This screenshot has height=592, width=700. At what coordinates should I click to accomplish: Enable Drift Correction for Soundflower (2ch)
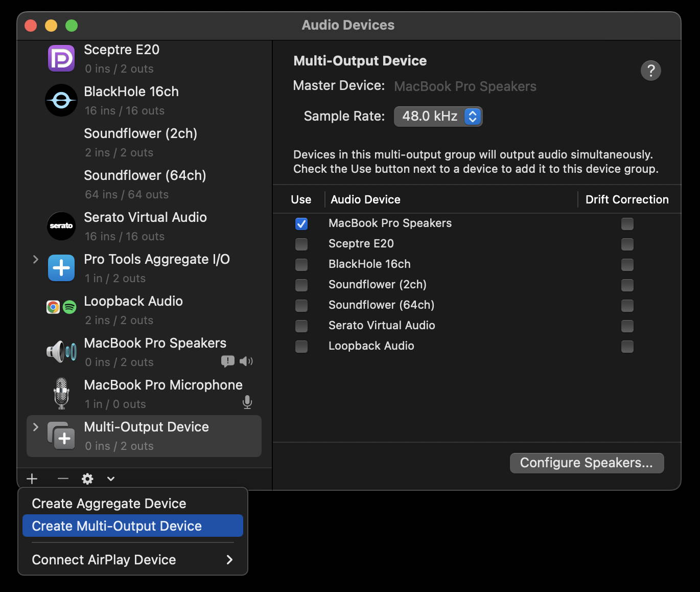tap(627, 285)
